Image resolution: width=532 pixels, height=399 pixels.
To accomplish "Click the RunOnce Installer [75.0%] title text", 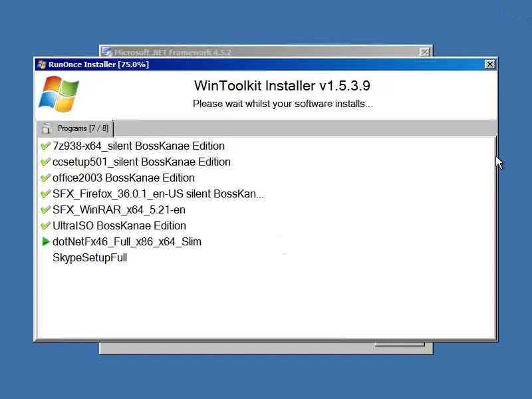I will 98,65.
